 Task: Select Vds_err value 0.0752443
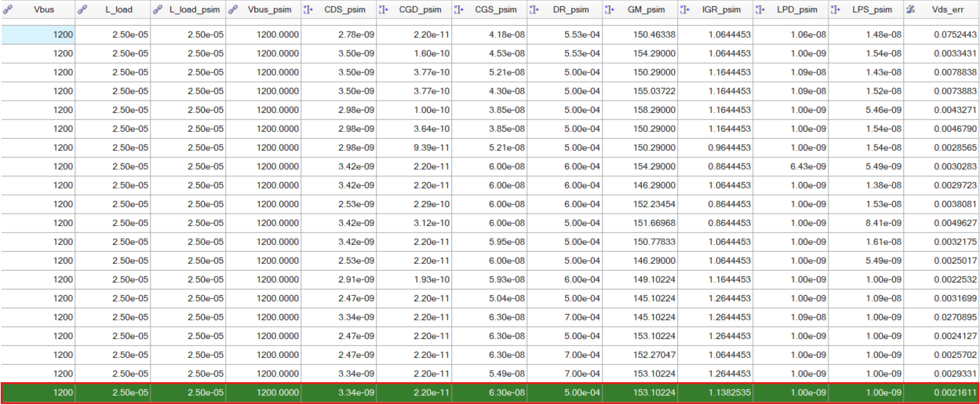coord(955,35)
